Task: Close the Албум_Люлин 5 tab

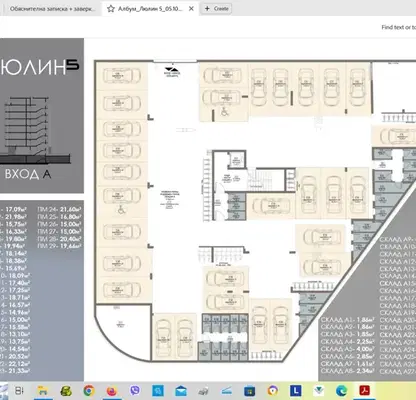Action: click(191, 9)
